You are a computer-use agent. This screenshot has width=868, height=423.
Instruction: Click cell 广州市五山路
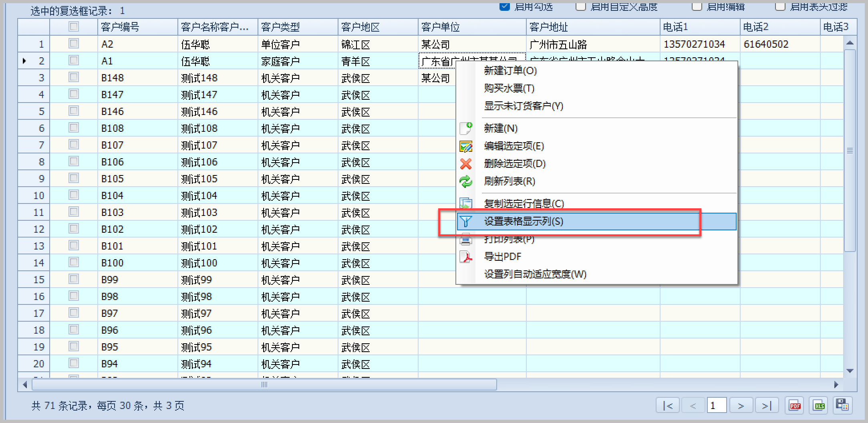[593, 44]
